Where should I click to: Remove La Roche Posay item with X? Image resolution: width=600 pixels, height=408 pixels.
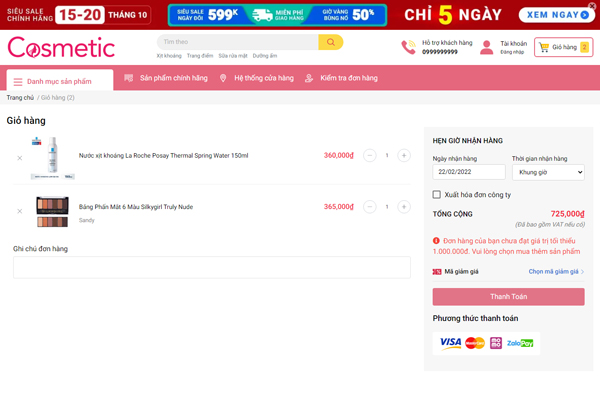20,158
